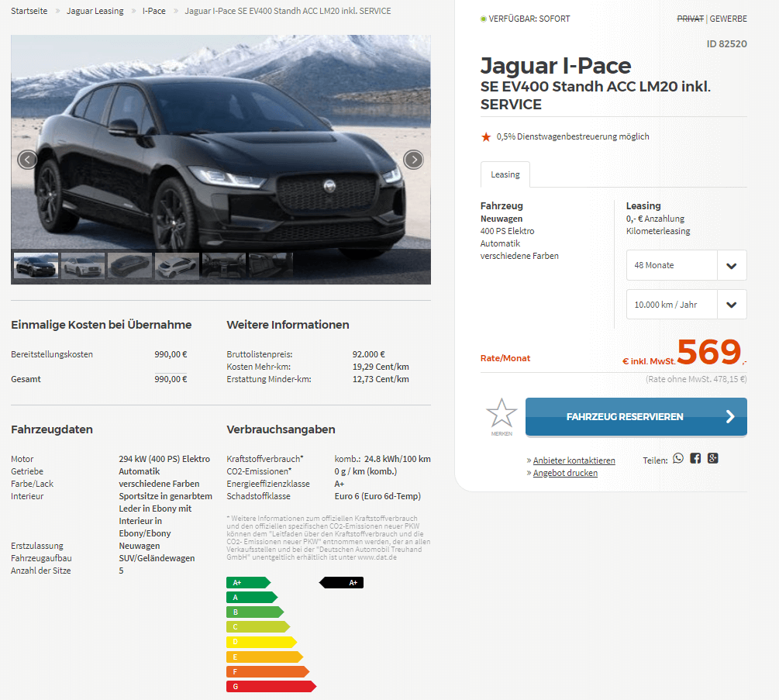779x700 pixels.
Task: Select the fourth thumbnail of the white car rear
Action: (x=177, y=265)
